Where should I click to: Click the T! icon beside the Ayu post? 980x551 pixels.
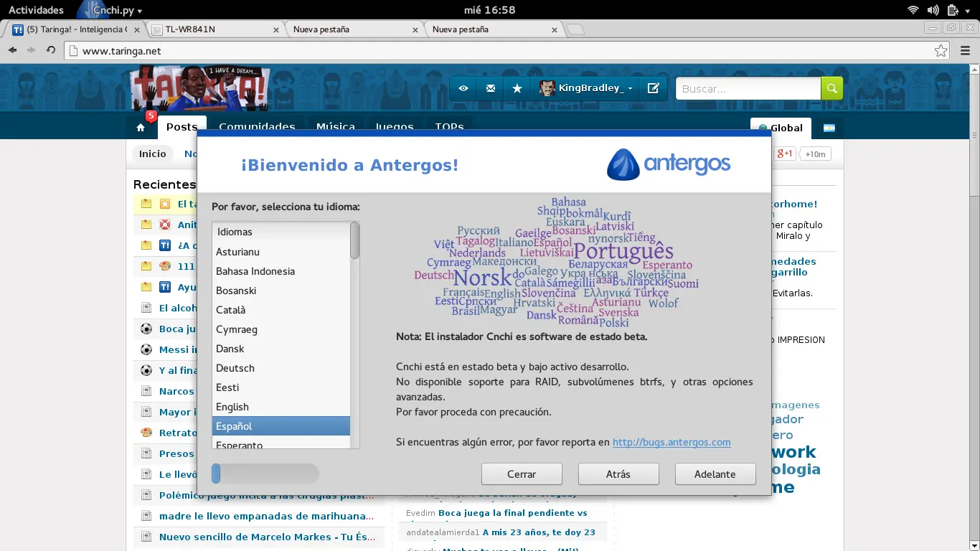pyautogui.click(x=165, y=287)
